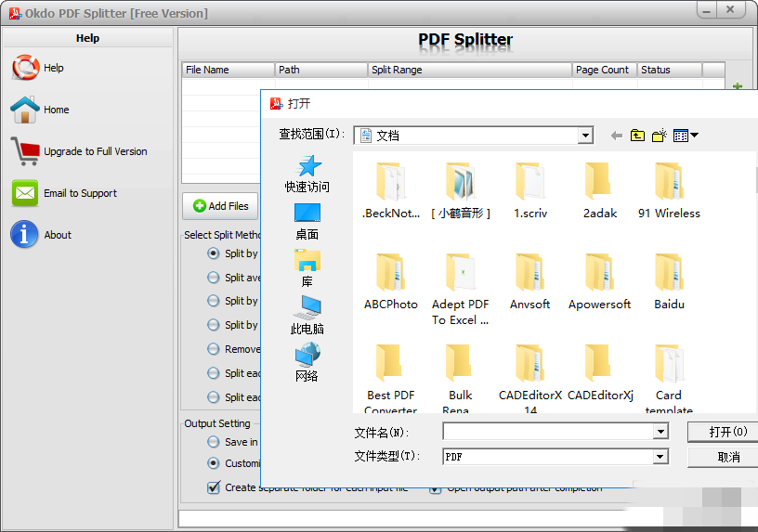
Task: Select 网络 network shortcut
Action: [307, 362]
